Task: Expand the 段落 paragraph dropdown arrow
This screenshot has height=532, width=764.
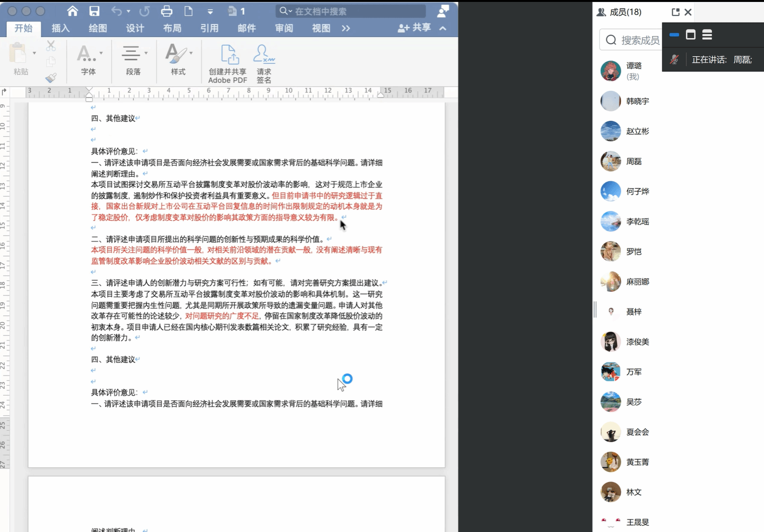Action: point(146,53)
